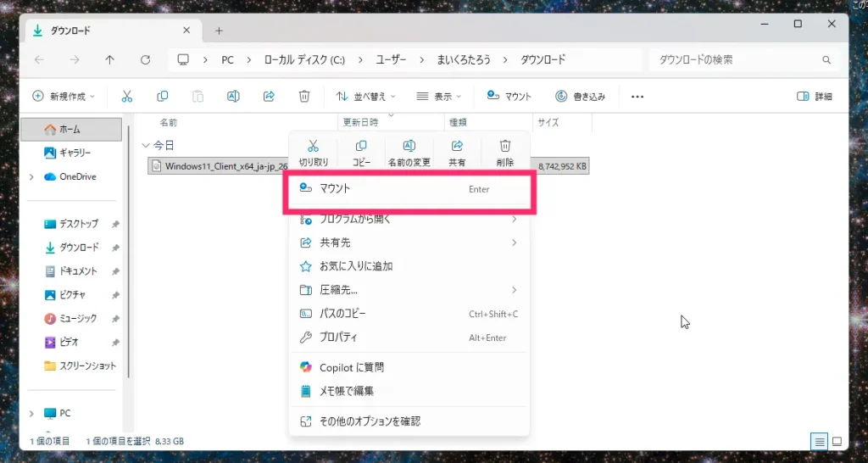Image resolution: width=868 pixels, height=463 pixels.
Task: Click the Share icon in the toolbar
Action: (x=269, y=97)
